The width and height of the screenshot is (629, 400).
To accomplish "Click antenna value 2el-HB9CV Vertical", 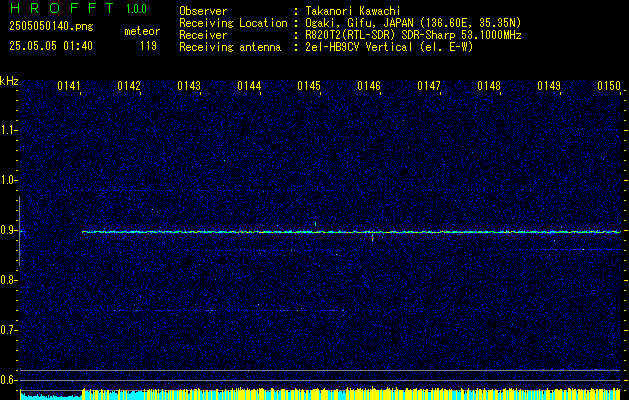I will (359, 47).
